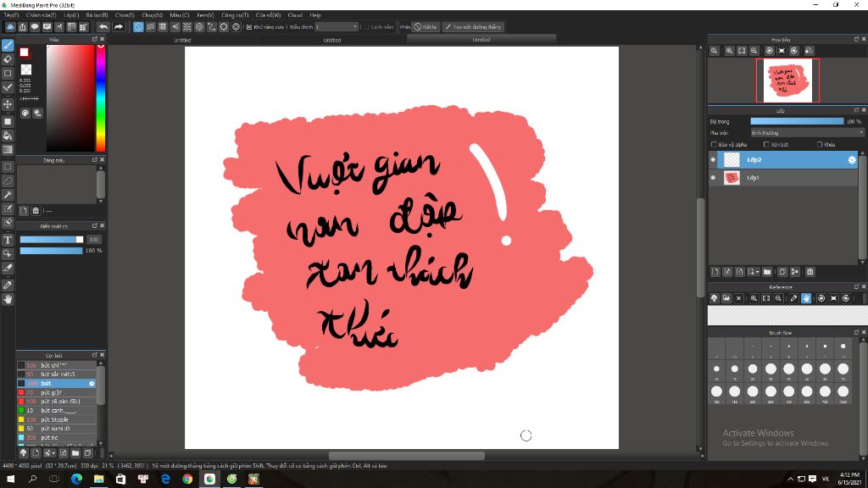Adjust Độ trong opacity slider in layer panel
This screenshot has width=868, height=488.
(797, 121)
